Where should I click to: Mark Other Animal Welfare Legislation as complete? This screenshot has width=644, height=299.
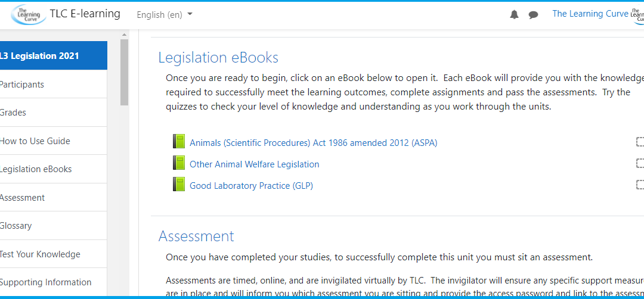coord(640,163)
